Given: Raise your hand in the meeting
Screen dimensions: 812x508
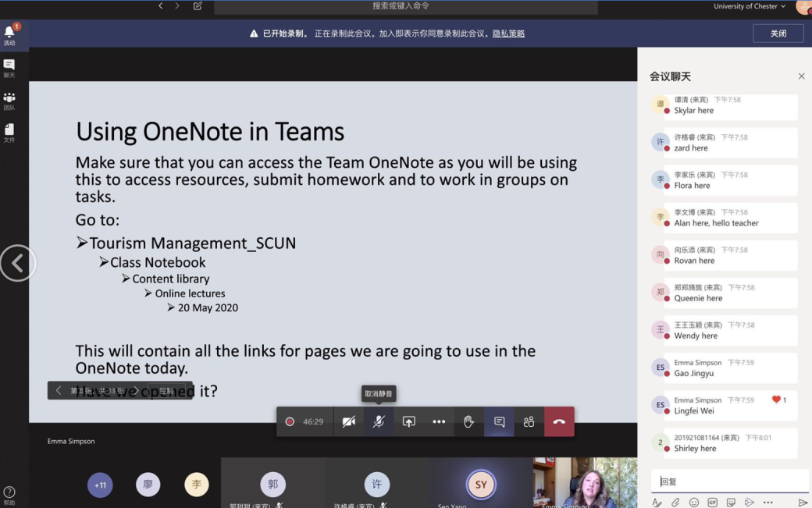Looking at the screenshot, I should coord(468,421).
